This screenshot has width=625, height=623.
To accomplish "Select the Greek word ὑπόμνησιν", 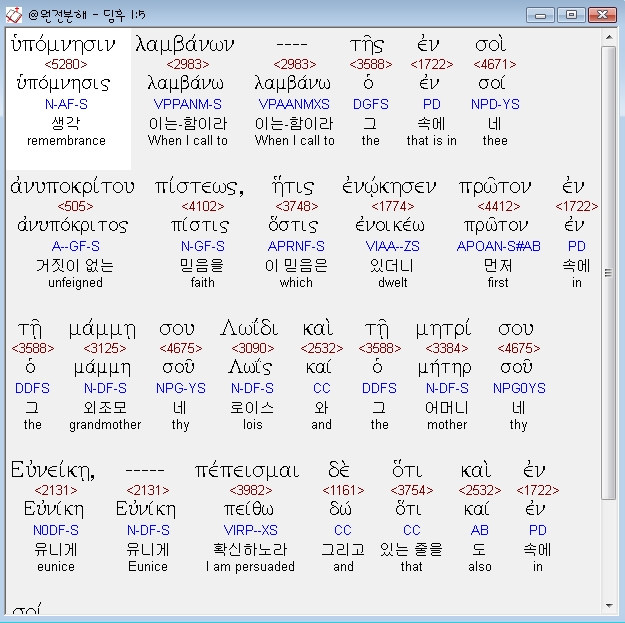I will click(x=63, y=45).
